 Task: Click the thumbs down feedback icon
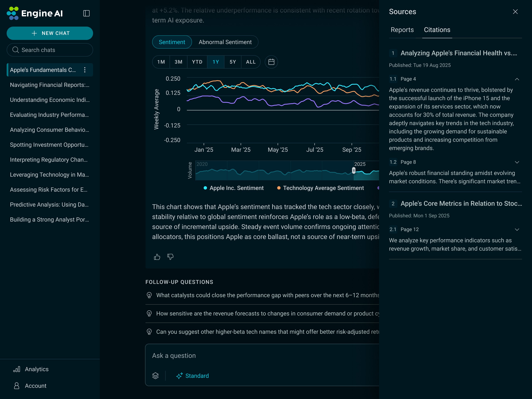pyautogui.click(x=170, y=257)
